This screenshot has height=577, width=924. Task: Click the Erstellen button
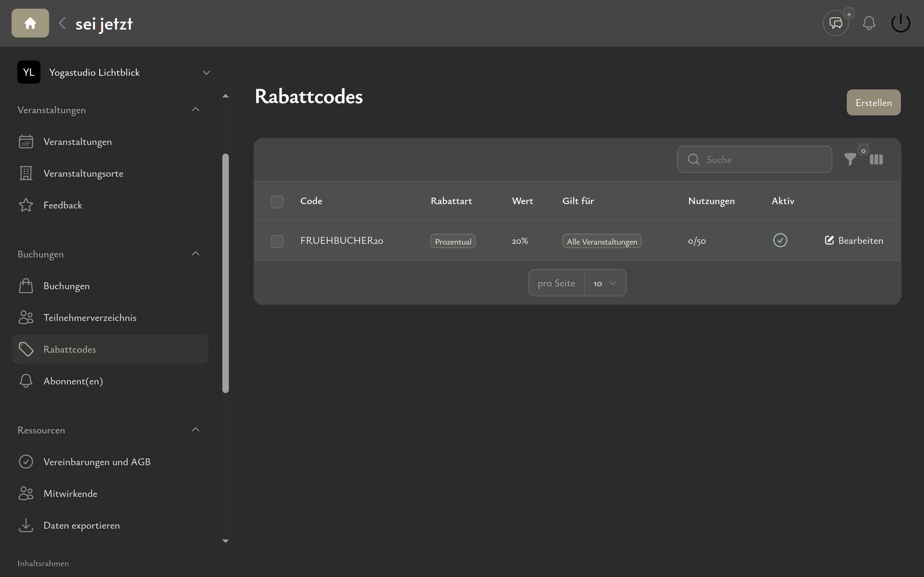pyautogui.click(x=873, y=103)
